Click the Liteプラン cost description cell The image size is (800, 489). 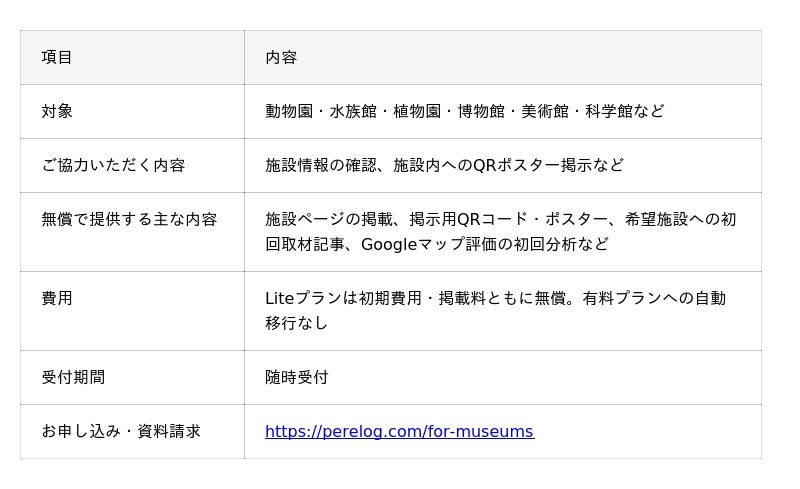tap(503, 311)
